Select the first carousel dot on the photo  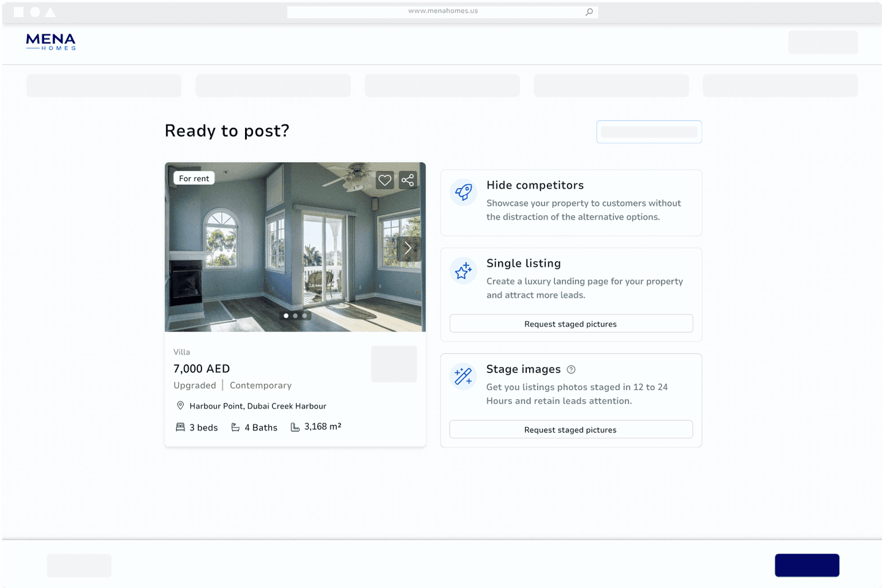(286, 316)
